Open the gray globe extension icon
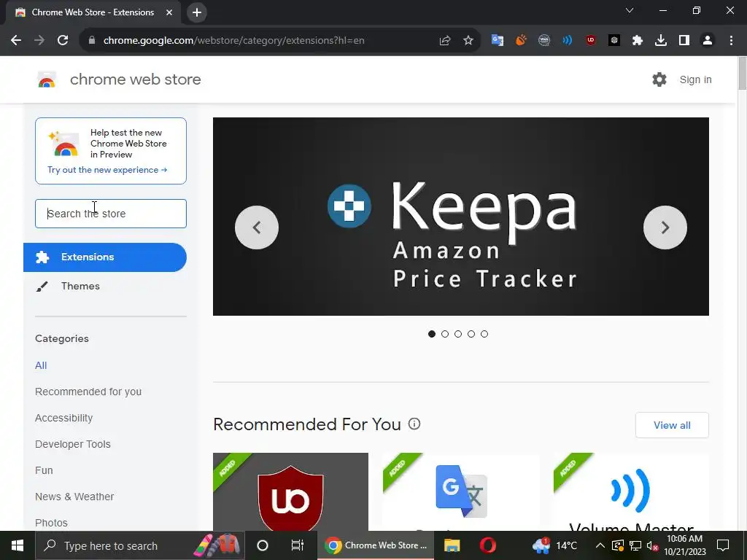The image size is (747, 560). click(x=544, y=41)
